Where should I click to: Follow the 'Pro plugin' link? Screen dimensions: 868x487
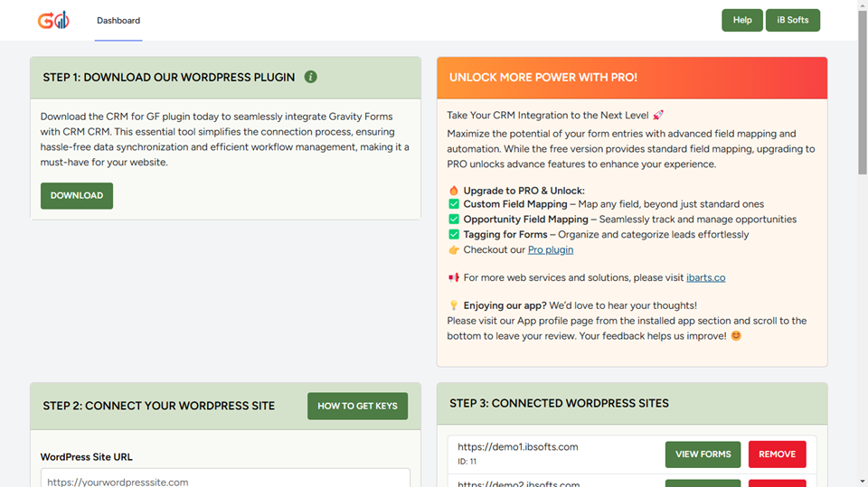click(x=550, y=249)
